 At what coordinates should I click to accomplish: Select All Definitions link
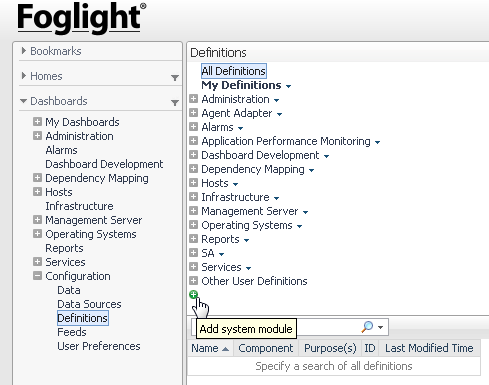click(233, 71)
